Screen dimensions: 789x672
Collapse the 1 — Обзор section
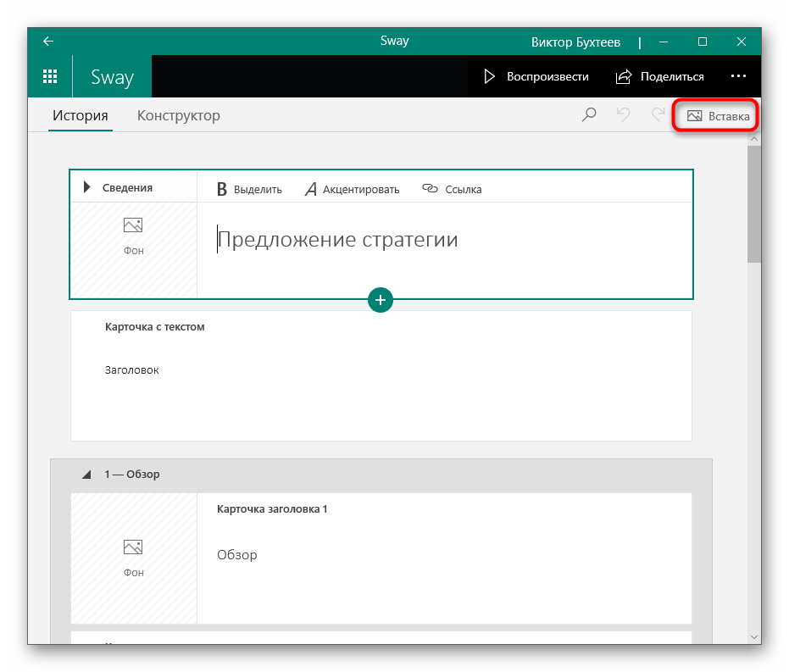(x=86, y=475)
